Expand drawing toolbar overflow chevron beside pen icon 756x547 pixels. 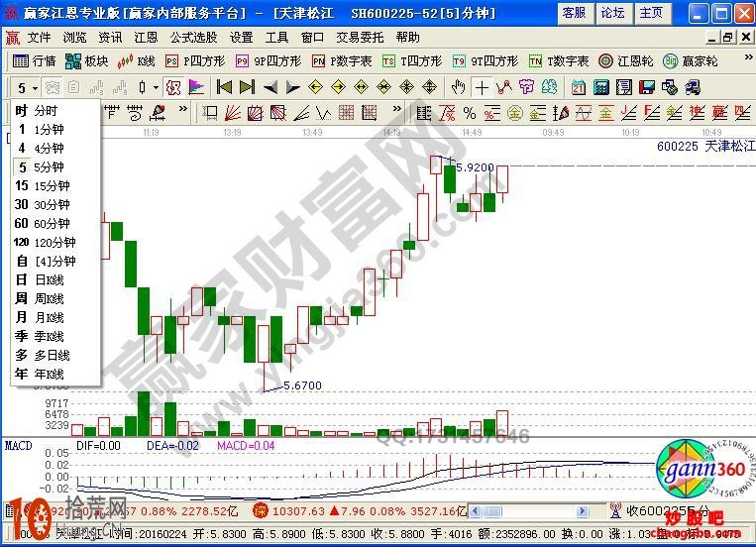(182, 109)
